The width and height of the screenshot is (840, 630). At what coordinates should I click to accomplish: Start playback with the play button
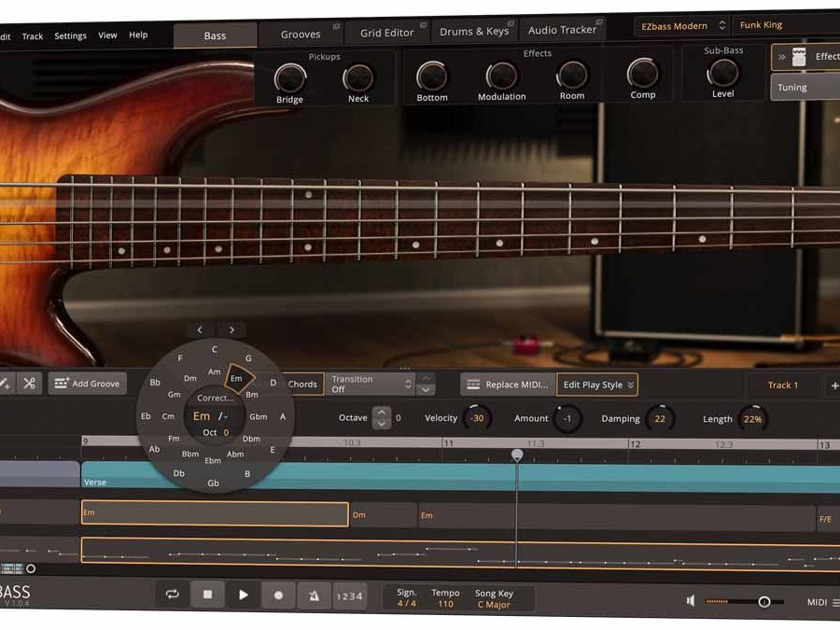[x=244, y=595]
